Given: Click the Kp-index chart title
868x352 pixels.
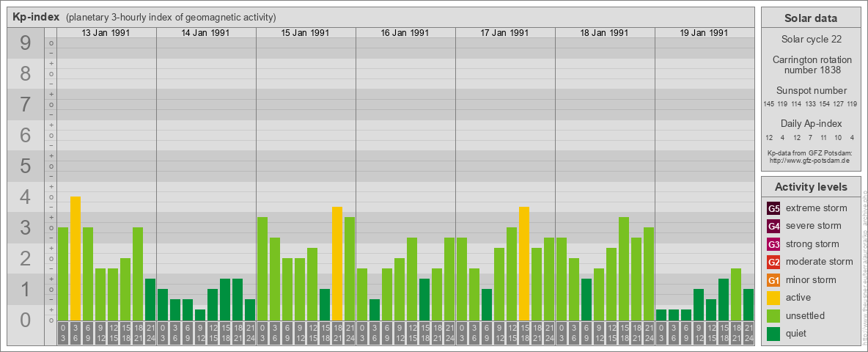Looking at the screenshot, I should click(36, 17).
